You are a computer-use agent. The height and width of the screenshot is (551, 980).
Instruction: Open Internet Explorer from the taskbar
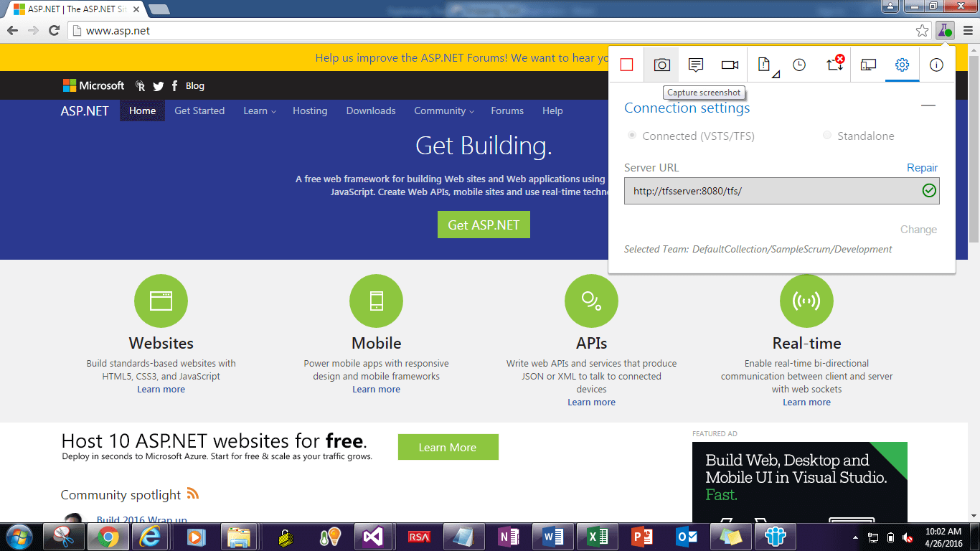(151, 537)
